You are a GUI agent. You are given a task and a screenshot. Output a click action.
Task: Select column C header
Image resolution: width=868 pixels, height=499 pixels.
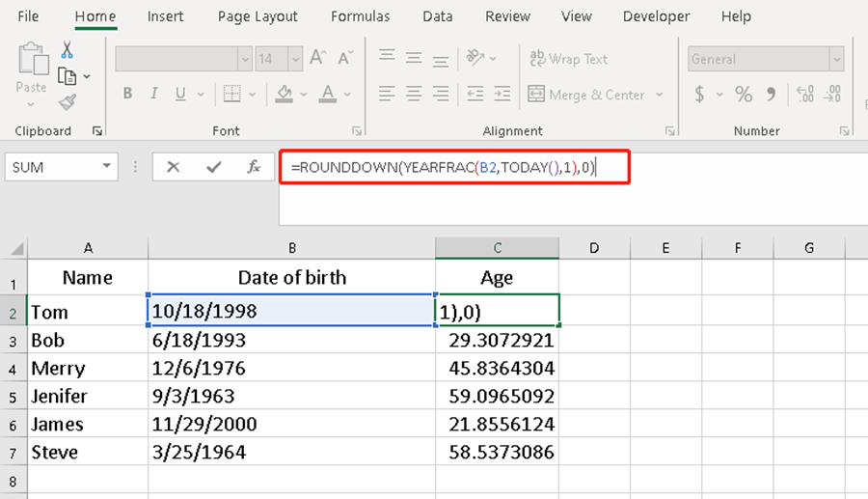click(x=497, y=248)
